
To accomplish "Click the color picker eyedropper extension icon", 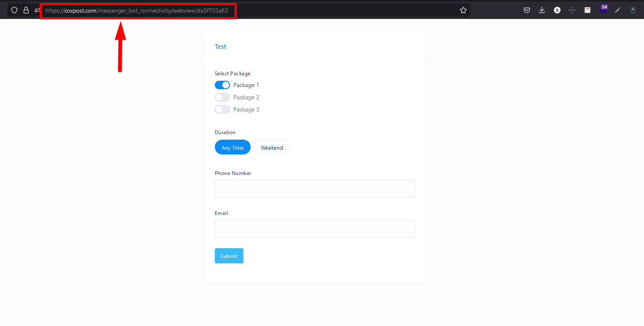I will 618,10.
